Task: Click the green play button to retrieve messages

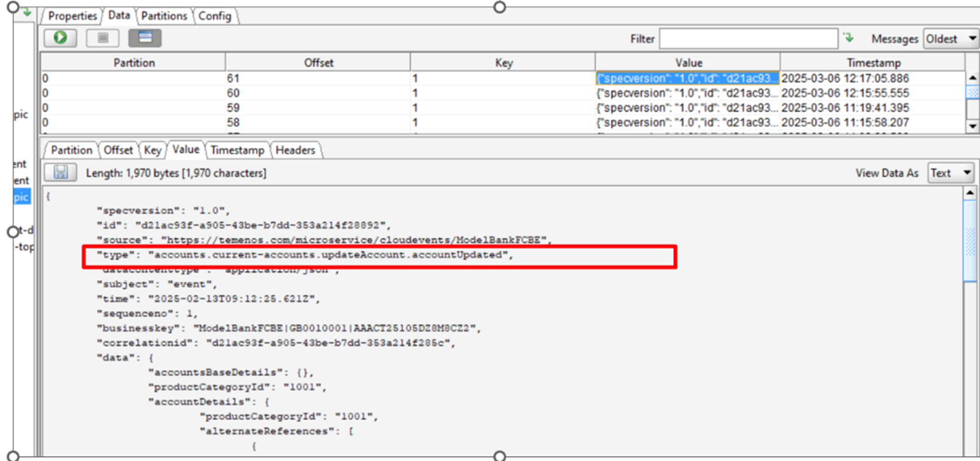Action: (x=60, y=38)
